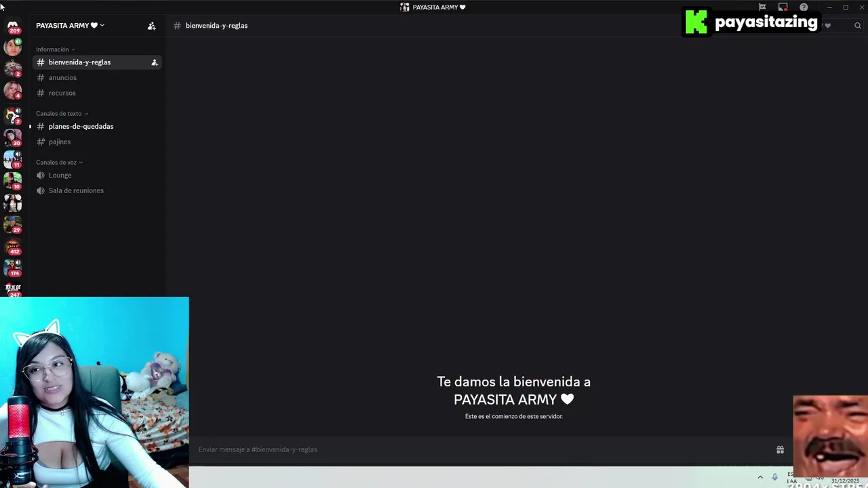This screenshot has height=488, width=868.
Task: Click create invite icon on bienvenida-y-reglas
Action: click(155, 62)
